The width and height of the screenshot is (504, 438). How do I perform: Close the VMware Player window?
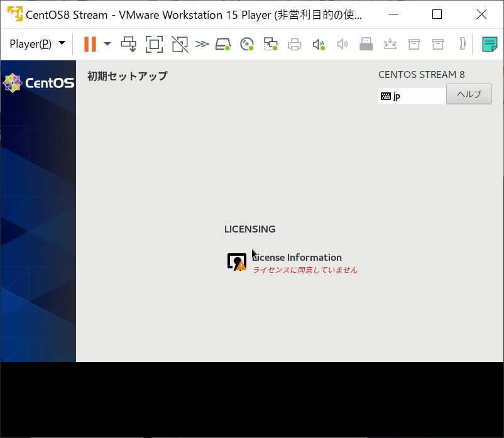point(481,14)
